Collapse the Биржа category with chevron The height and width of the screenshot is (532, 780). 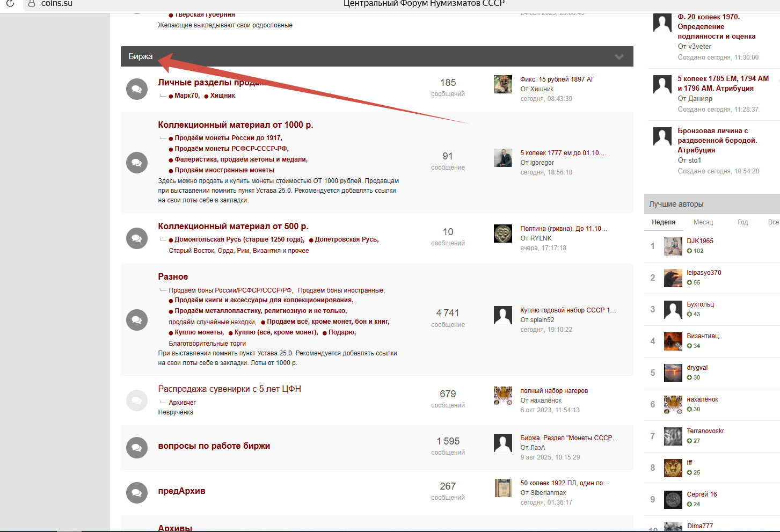click(619, 56)
